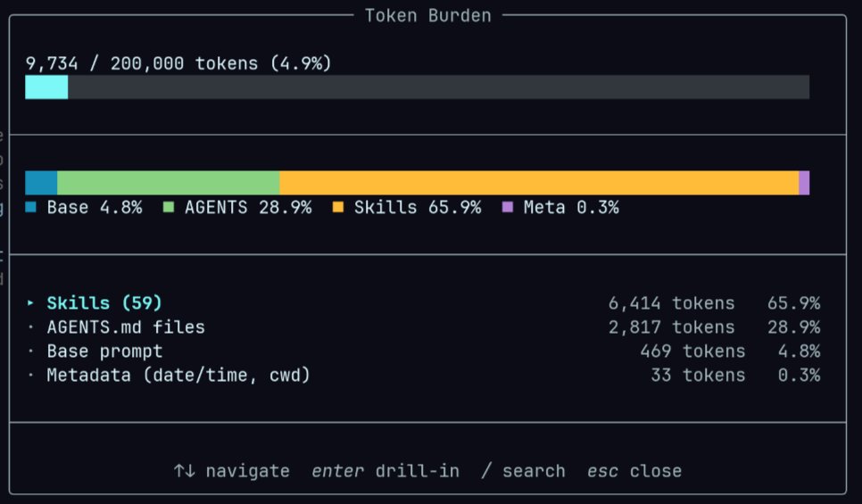Click the '33 tokens' value

point(698,376)
